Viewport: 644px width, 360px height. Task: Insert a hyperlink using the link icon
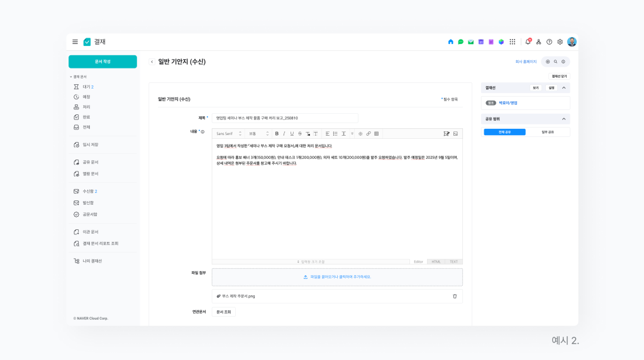coord(369,133)
